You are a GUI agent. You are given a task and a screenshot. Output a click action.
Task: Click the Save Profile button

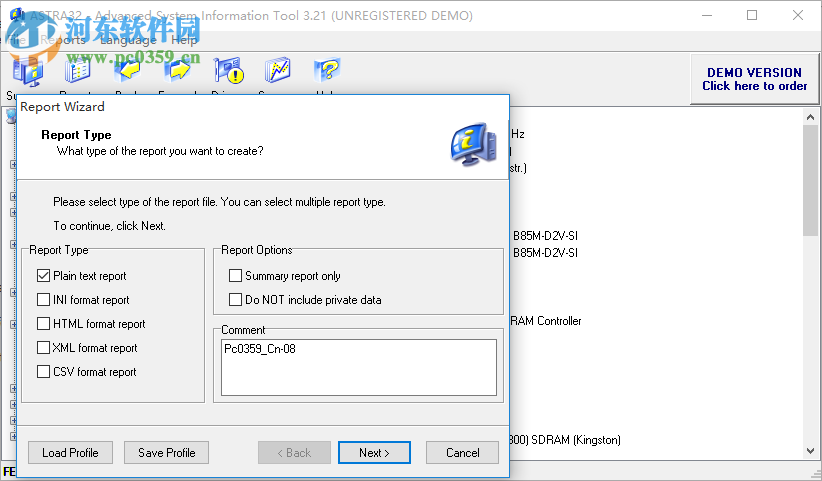167,453
